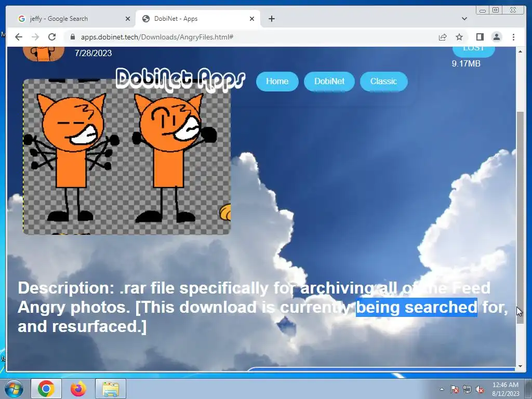This screenshot has height=399, width=532.
Task: Click the 7/28/2023 date text
Action: (94, 54)
